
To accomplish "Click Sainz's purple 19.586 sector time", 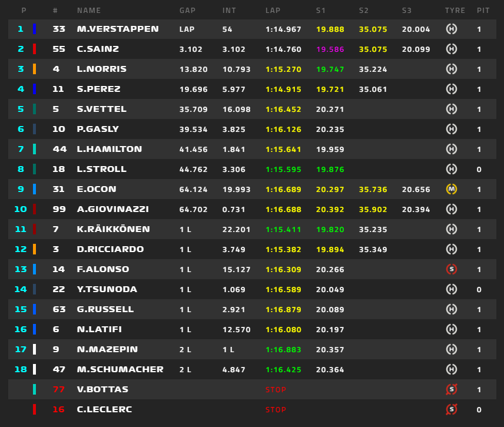I will (x=330, y=49).
